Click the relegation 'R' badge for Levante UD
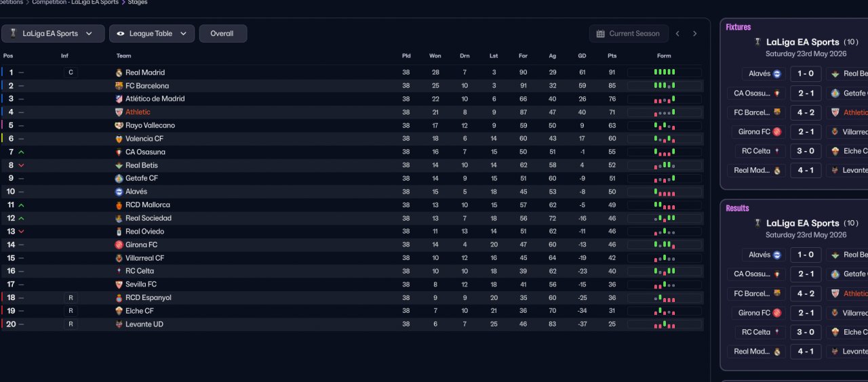The height and width of the screenshot is (382, 868). (71, 324)
